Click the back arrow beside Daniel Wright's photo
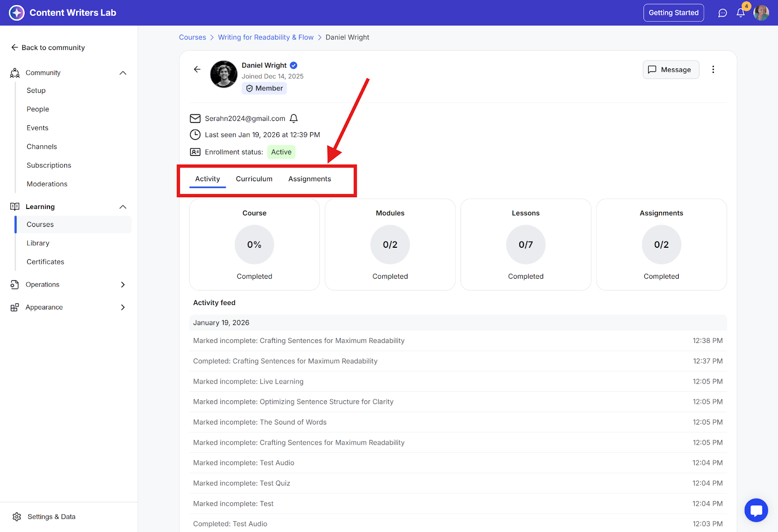 point(197,69)
